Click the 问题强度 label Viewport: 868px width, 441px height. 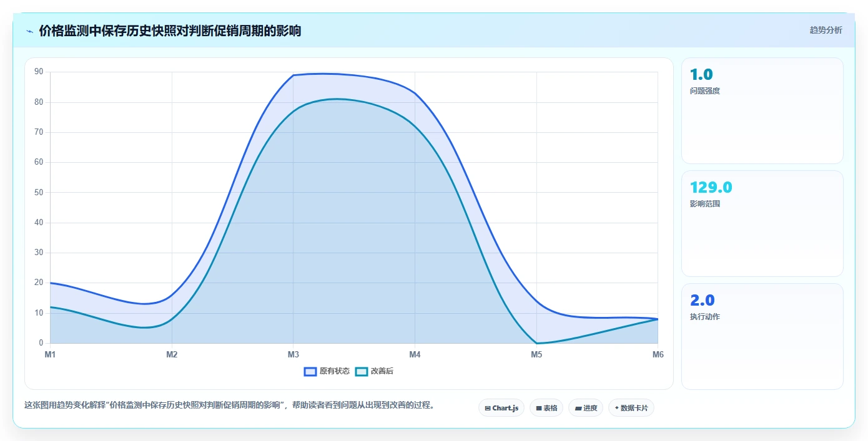[705, 91]
